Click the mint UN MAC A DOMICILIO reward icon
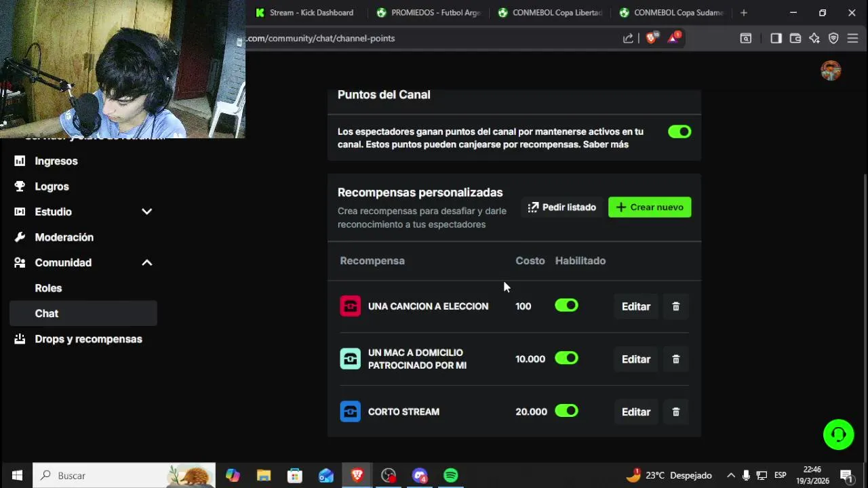This screenshot has height=488, width=868. point(351,359)
